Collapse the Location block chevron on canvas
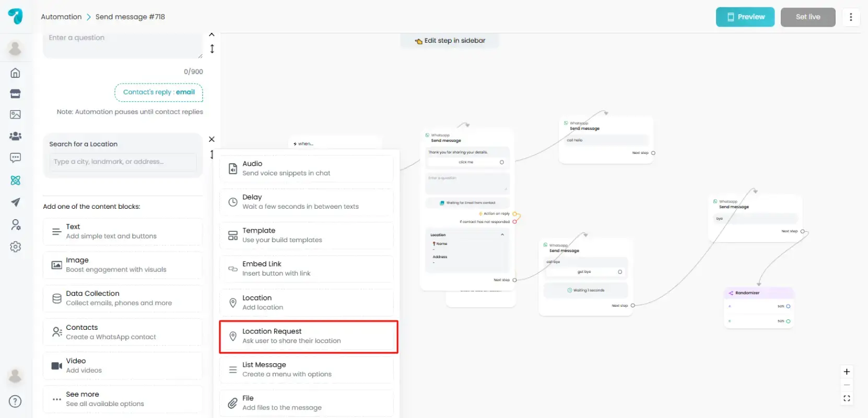 502,235
